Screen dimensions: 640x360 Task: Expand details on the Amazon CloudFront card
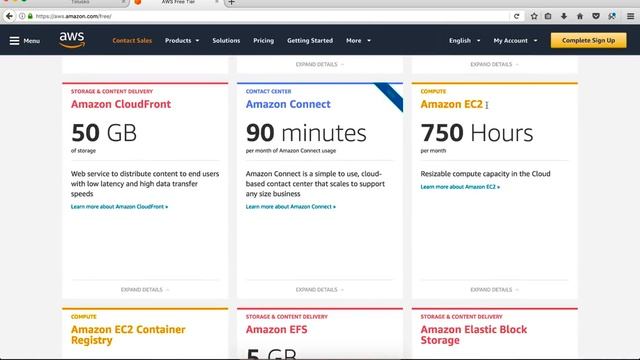(145, 289)
